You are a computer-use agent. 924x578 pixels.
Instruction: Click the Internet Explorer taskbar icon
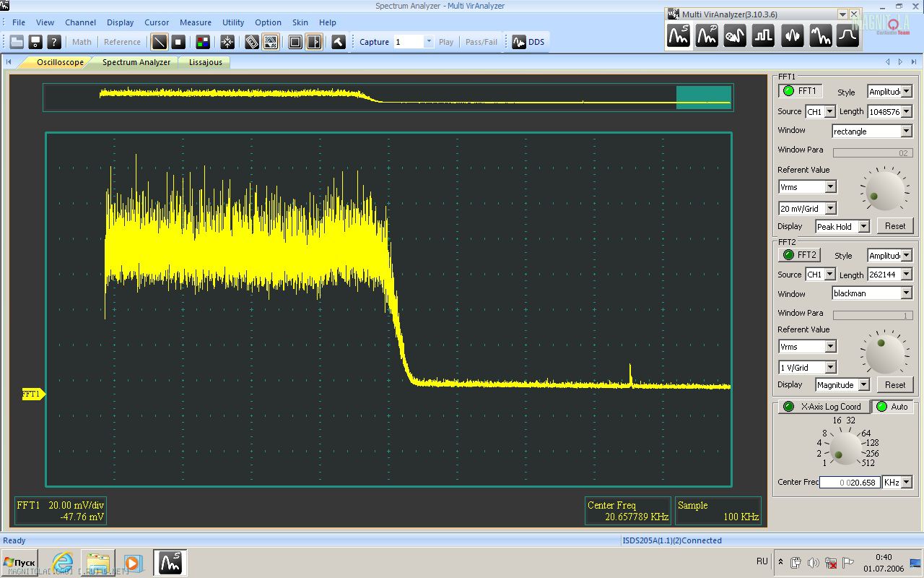point(64,562)
